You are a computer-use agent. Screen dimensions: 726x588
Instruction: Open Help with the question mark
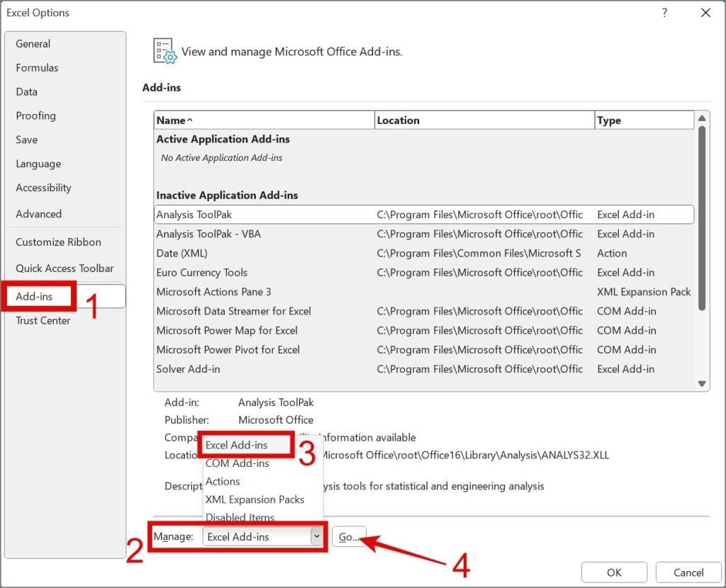coord(664,13)
